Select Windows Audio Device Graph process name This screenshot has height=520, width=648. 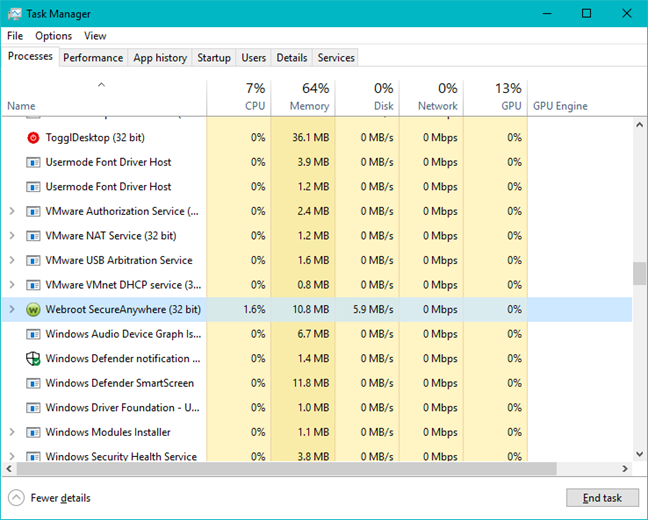point(123,334)
